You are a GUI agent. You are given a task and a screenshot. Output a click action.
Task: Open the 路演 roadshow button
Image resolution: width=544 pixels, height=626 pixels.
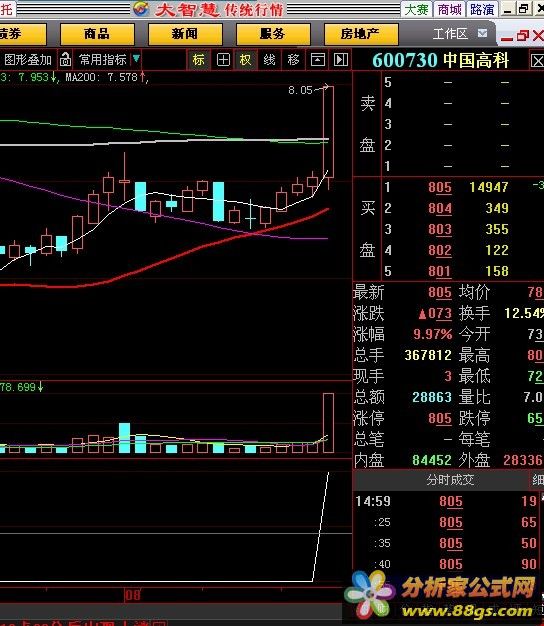pyautogui.click(x=482, y=9)
